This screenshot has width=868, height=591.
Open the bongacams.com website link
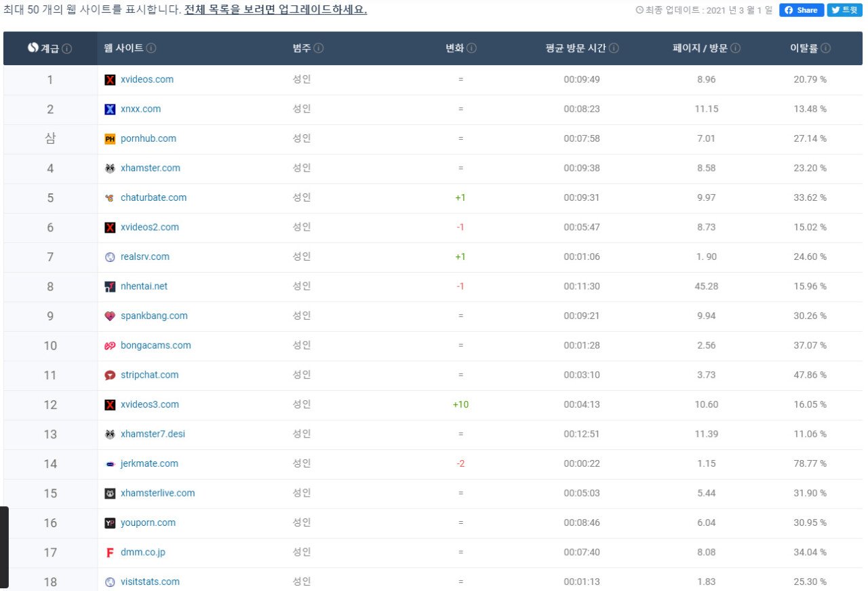tap(155, 345)
